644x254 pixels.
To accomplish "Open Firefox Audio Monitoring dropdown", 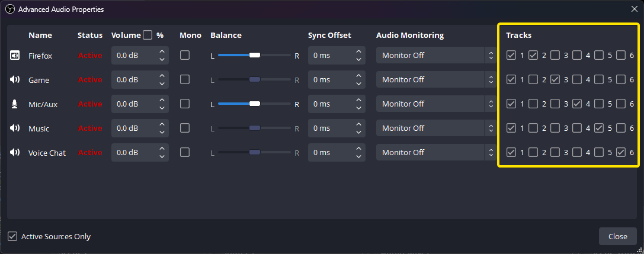I will 435,55.
